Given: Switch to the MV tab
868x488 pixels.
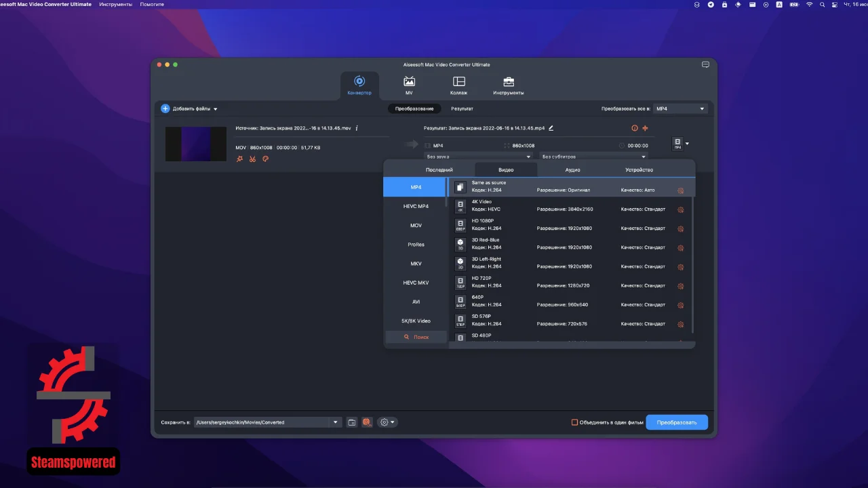Looking at the screenshot, I should [x=409, y=86].
